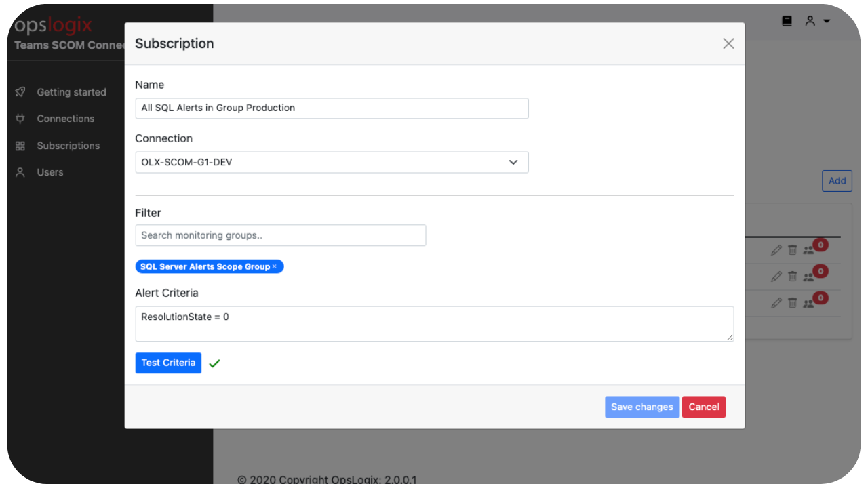Click the Users person icon in sidebar
Image resolution: width=868 pixels, height=488 pixels.
coord(21,172)
